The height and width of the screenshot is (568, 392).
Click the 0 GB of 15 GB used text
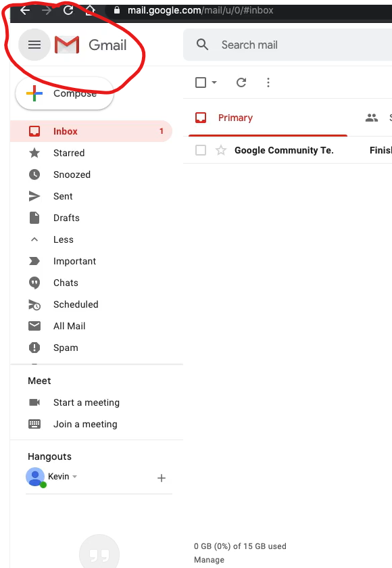240,546
